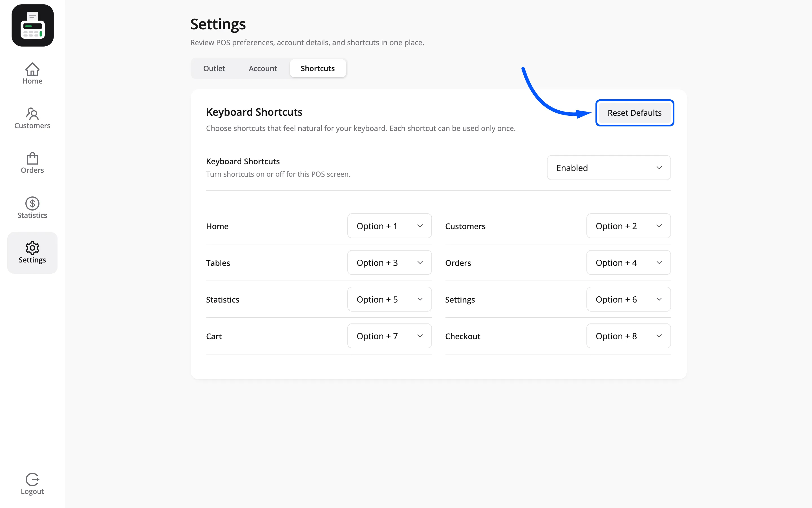
Task: Click the Cart row label
Action: [214, 336]
